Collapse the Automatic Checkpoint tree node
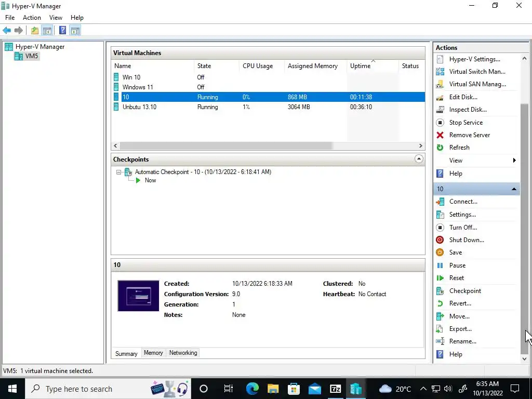532x399 pixels. 118,172
